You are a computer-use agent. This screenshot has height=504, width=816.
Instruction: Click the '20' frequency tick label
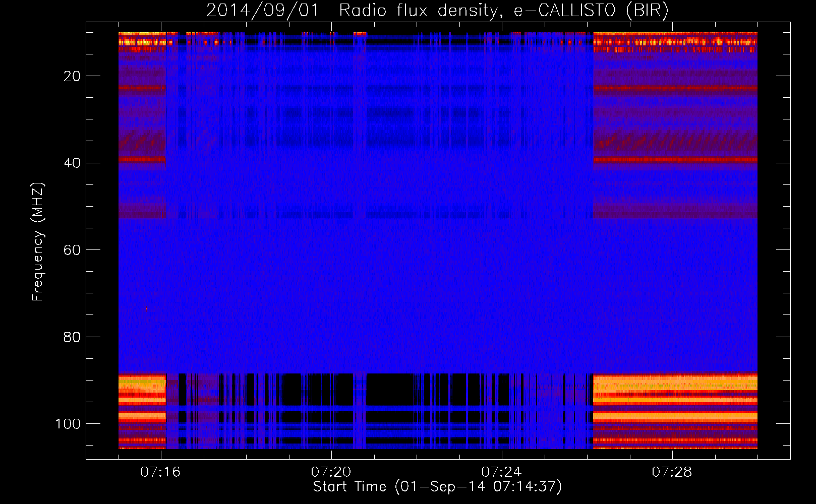click(72, 76)
